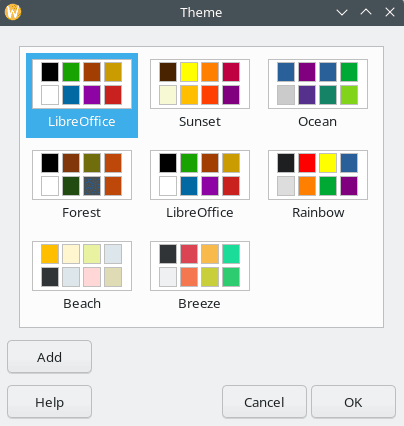Cancel the Theme dialog
The width and height of the screenshot is (404, 426).
click(264, 402)
